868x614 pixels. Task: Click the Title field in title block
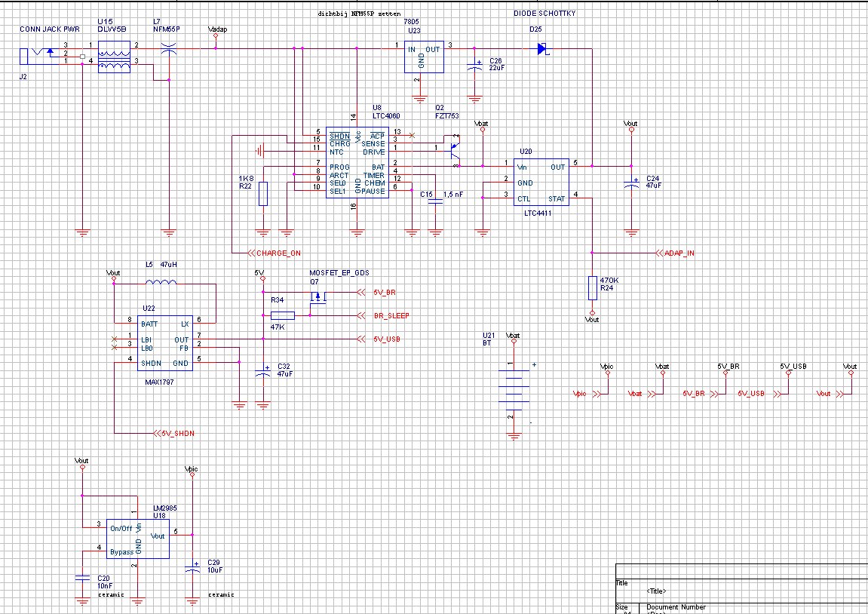656,591
